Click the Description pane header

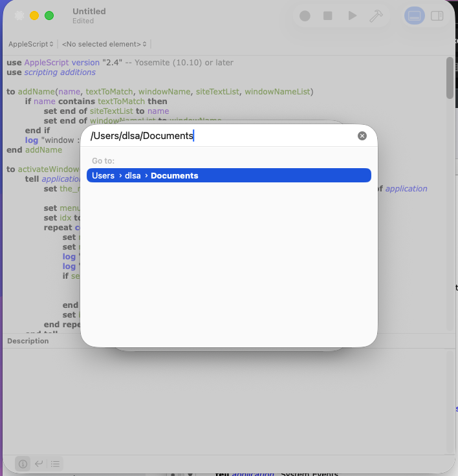pos(28,341)
